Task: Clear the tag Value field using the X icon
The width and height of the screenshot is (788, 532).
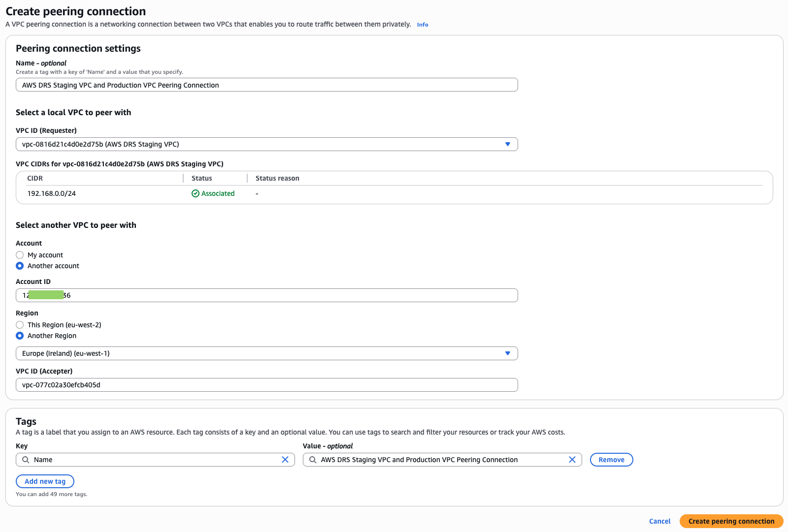Action: point(572,460)
